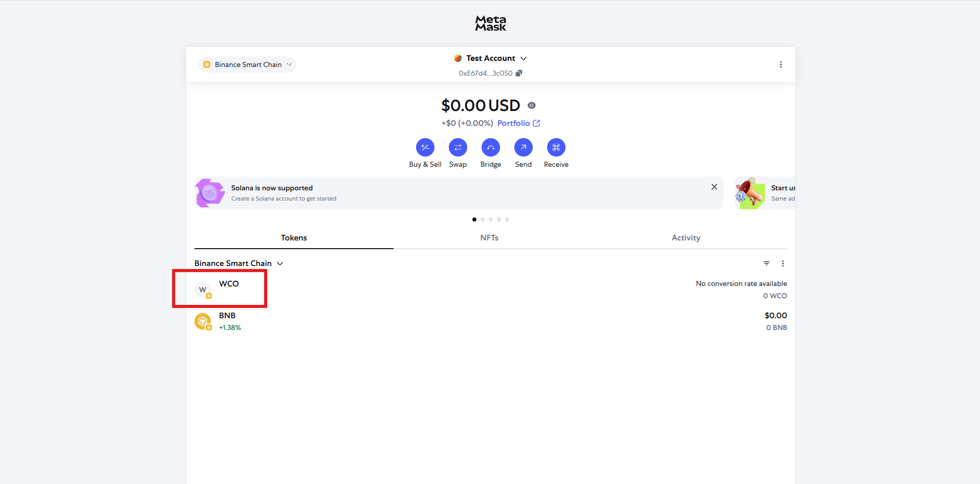Copy the account address 0xE67d4...3c050
The image size is (980, 484).
[x=518, y=73]
